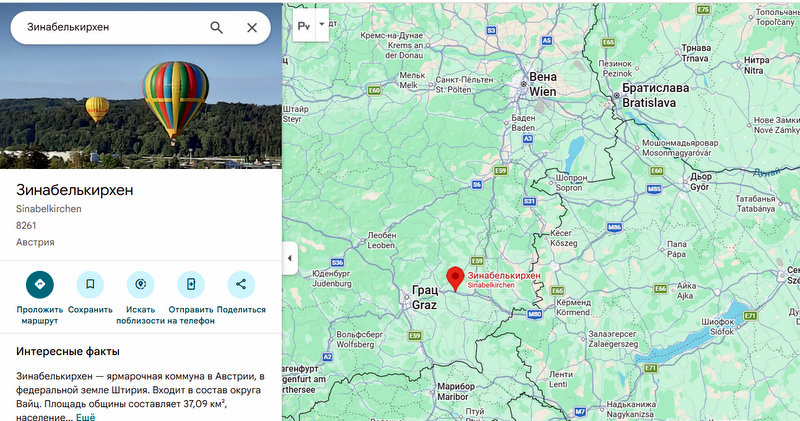Viewport: 800px width, 421px height.
Task: Clear the search with the X icon
Action: coord(252,28)
